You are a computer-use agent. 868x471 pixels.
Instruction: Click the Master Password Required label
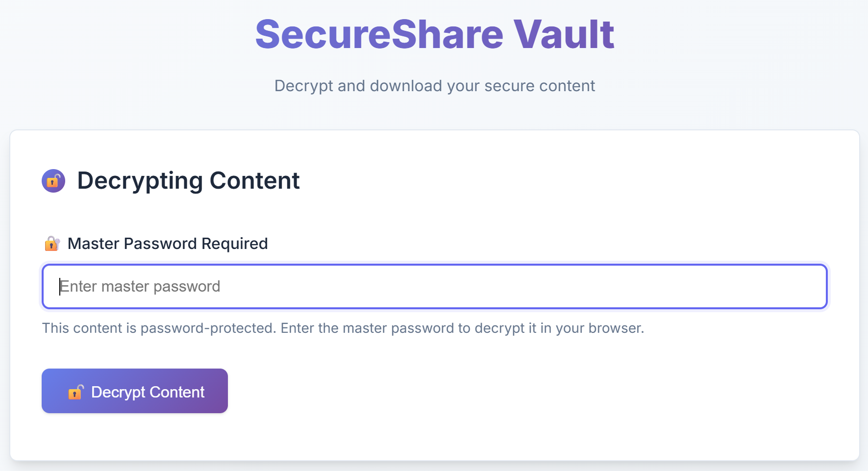pos(168,244)
